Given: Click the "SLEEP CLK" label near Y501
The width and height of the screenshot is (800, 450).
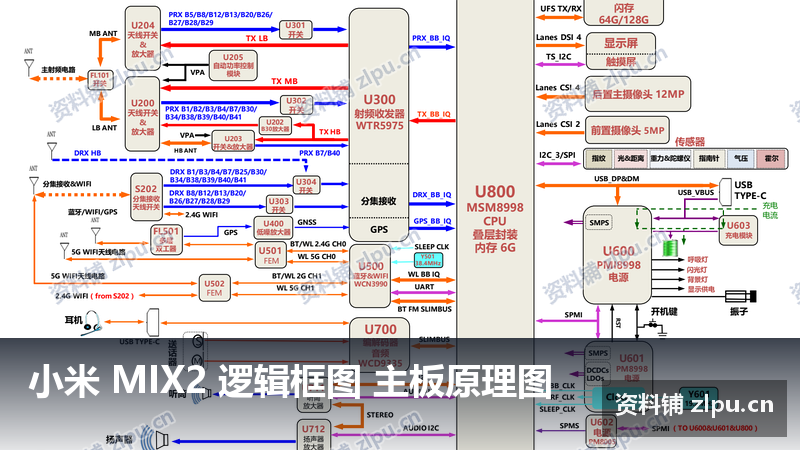Looking at the screenshot, I should pyautogui.click(x=432, y=246).
